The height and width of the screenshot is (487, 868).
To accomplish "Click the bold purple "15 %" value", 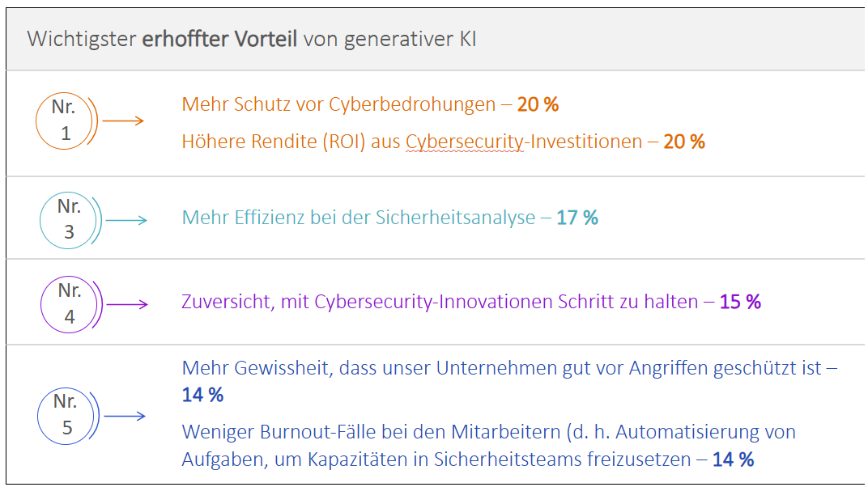I will pos(740,302).
